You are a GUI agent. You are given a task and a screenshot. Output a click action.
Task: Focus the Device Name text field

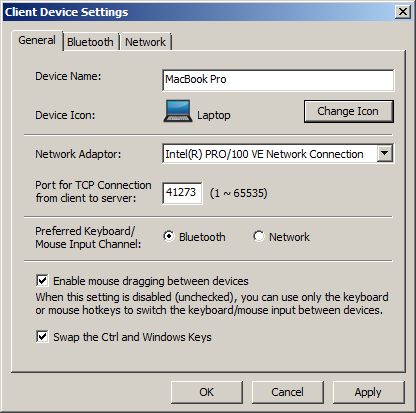coord(278,80)
